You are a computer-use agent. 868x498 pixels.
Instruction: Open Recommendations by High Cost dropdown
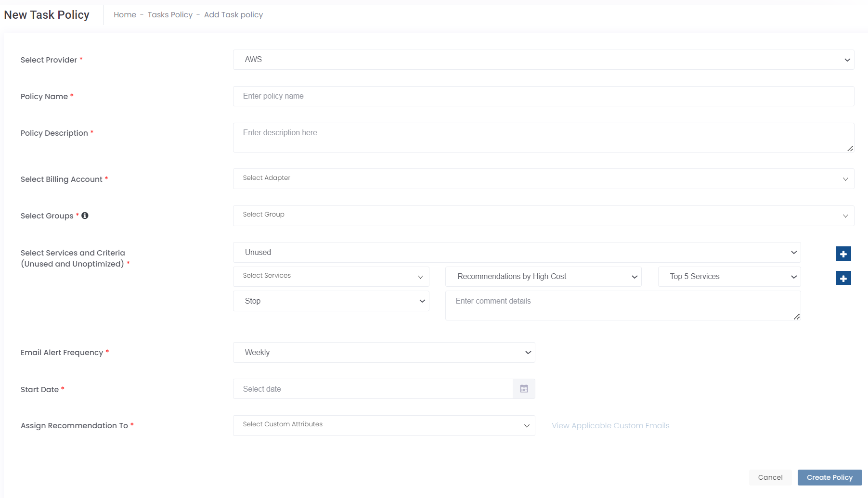tap(543, 277)
